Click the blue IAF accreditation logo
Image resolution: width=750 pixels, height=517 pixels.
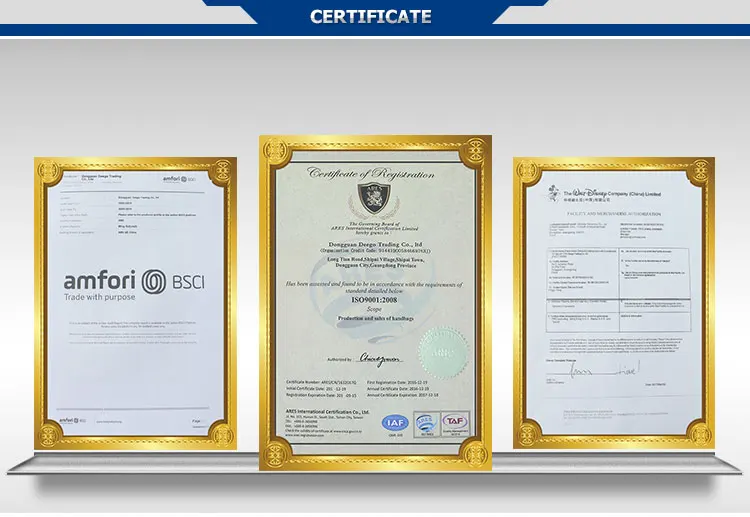[395, 423]
